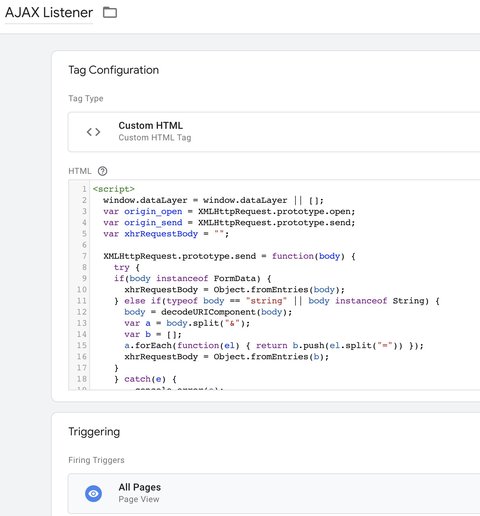The height and width of the screenshot is (516, 480).
Task: Click the Firing Triggers label
Action: tap(96, 460)
